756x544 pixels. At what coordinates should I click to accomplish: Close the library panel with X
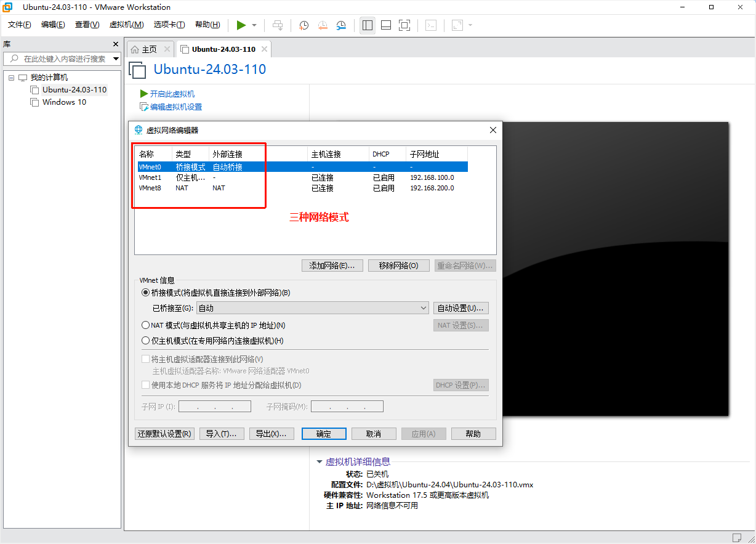(115, 44)
